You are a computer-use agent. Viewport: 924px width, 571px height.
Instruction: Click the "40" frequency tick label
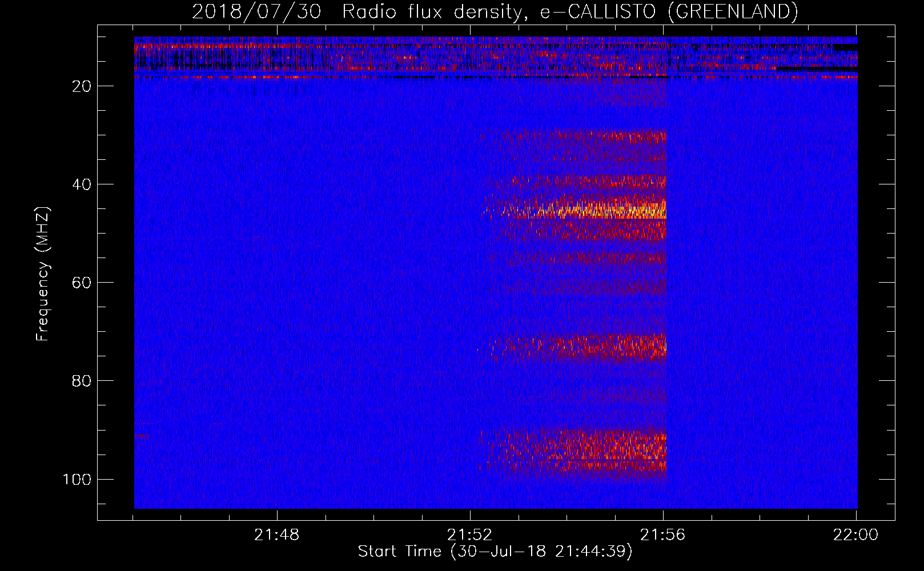tap(82, 184)
